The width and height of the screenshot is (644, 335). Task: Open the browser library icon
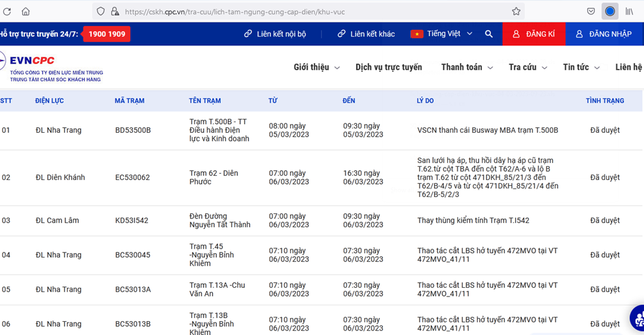click(630, 11)
